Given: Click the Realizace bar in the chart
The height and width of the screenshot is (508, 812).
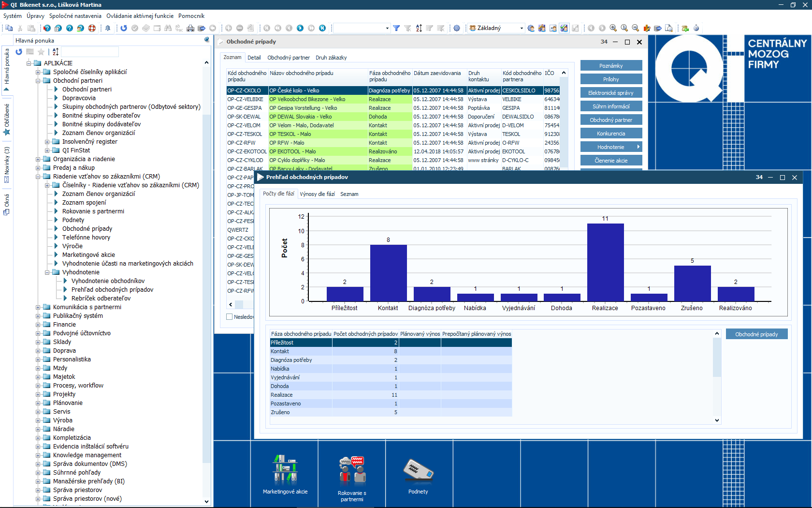Looking at the screenshot, I should [605, 261].
